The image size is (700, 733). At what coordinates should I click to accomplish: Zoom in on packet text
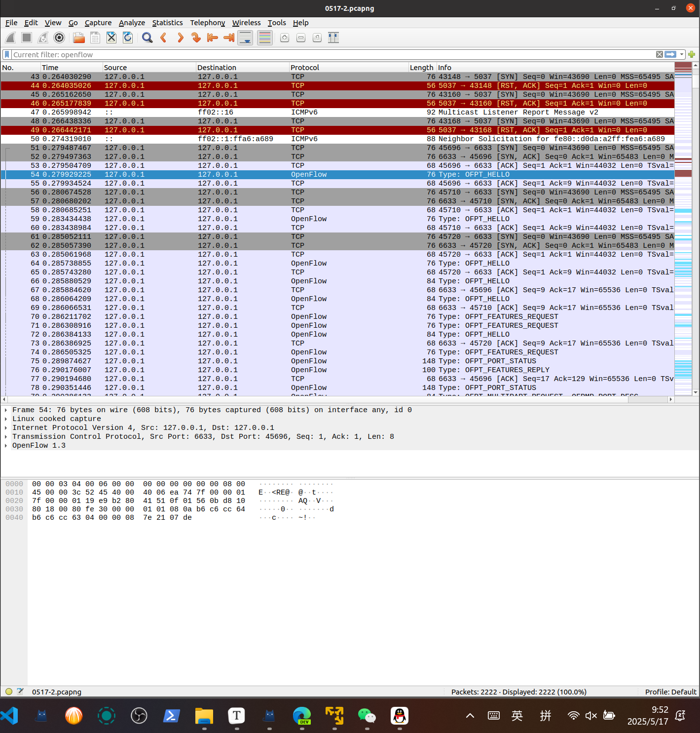click(x=285, y=38)
